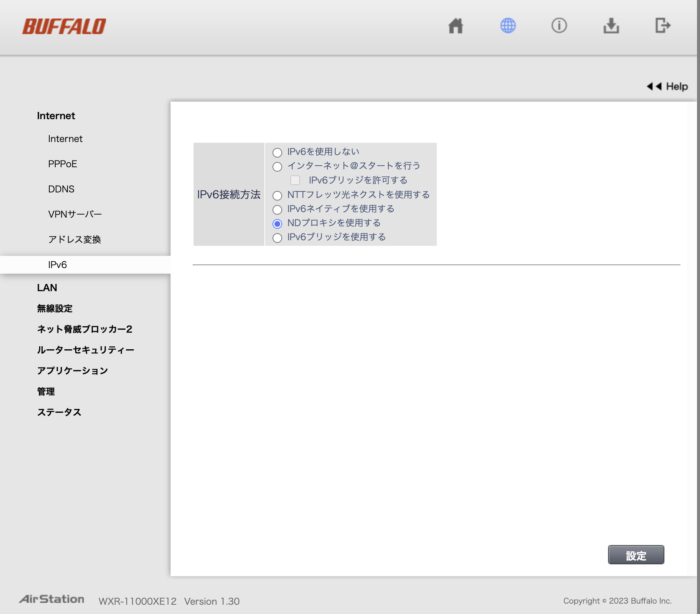The width and height of the screenshot is (700, 614).
Task: Click the BUFFALO logo
Action: point(64,26)
